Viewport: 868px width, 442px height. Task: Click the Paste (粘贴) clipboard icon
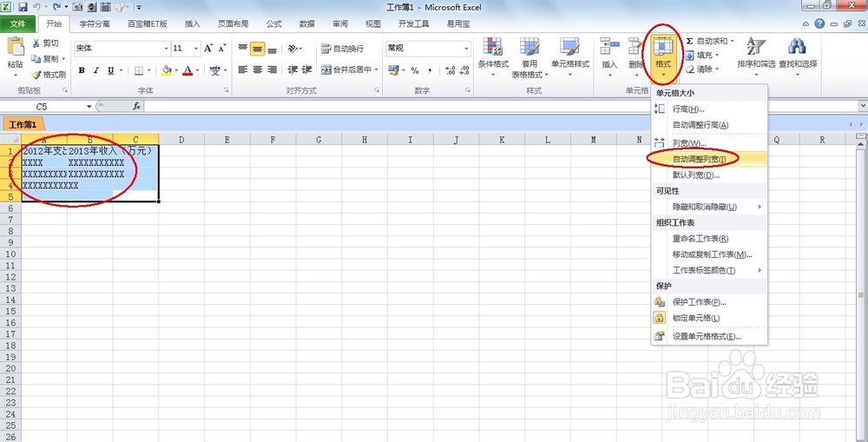(16, 47)
